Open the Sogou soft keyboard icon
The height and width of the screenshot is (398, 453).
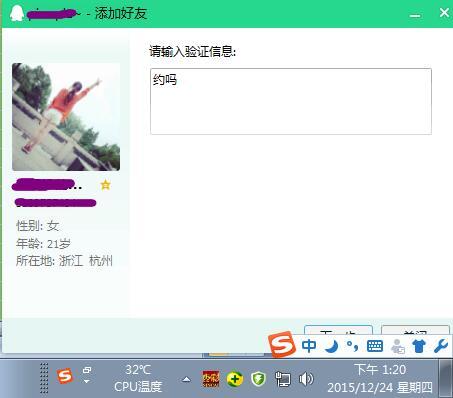pos(375,346)
